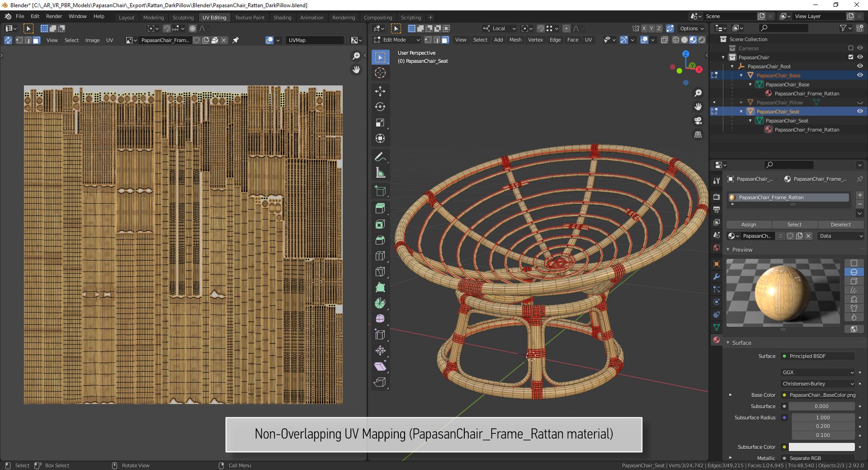Select the Measure tool
This screenshot has width=868, height=470.
tap(380, 173)
